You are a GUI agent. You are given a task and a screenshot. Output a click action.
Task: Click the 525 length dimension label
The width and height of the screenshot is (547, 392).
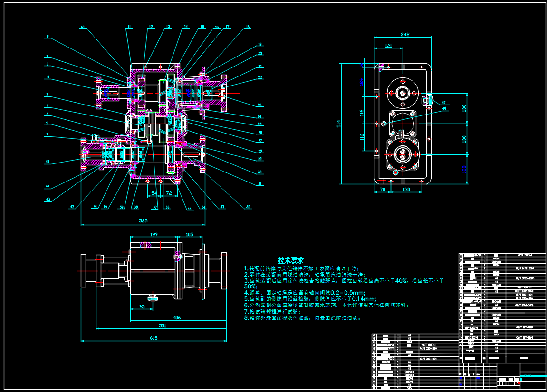[143, 220]
